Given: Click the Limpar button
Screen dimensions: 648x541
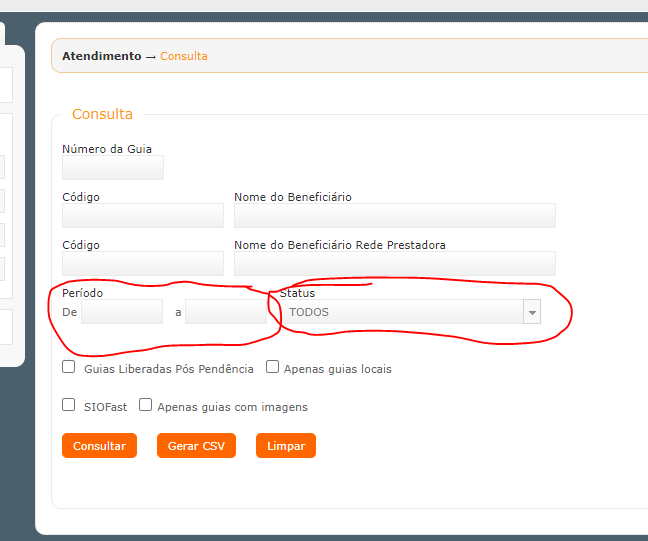Looking at the screenshot, I should [x=286, y=446].
